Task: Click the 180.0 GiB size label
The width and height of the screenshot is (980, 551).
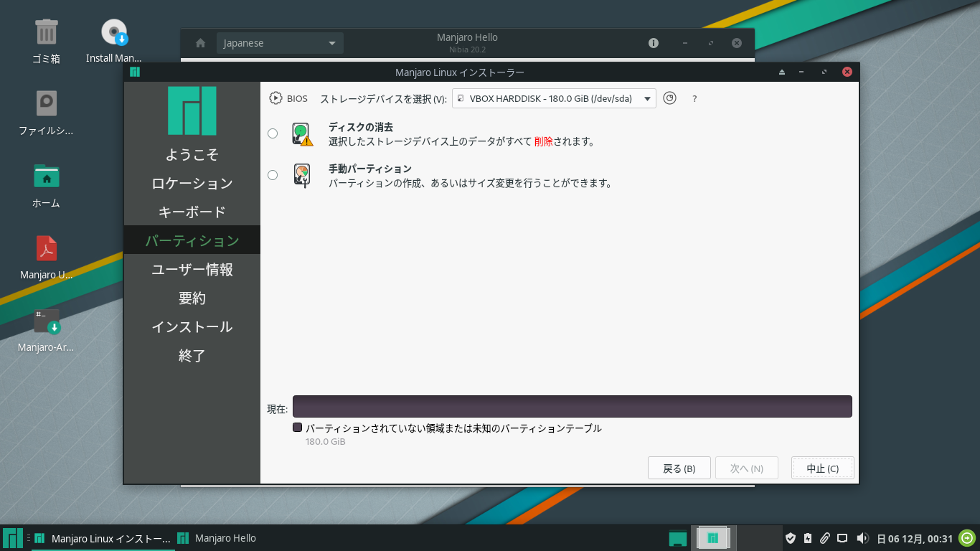Action: 326,442
